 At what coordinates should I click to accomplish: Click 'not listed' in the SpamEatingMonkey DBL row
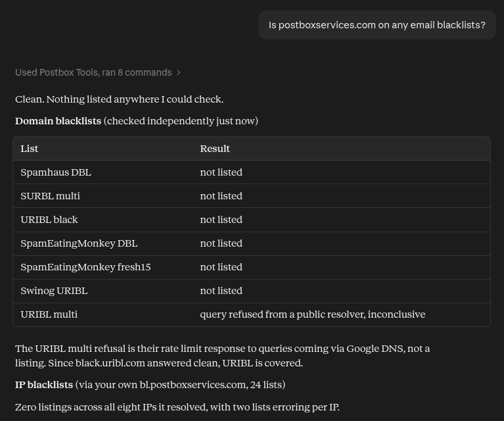pos(221,243)
